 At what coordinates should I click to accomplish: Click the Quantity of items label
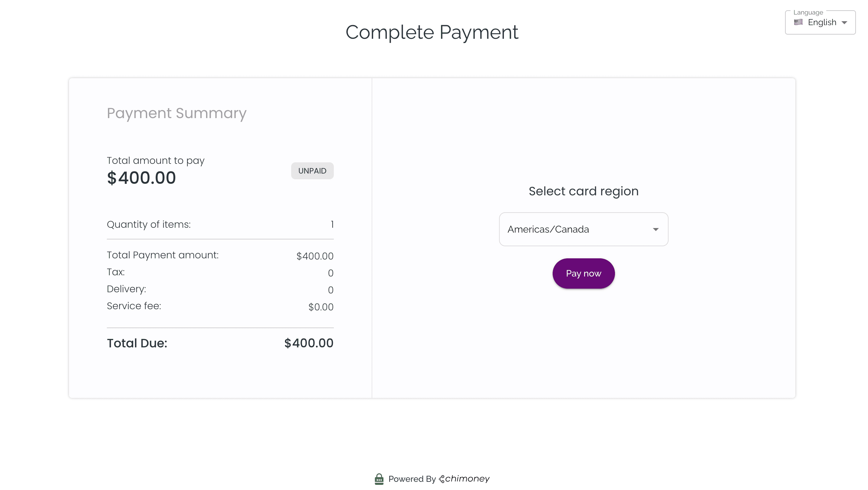(149, 225)
